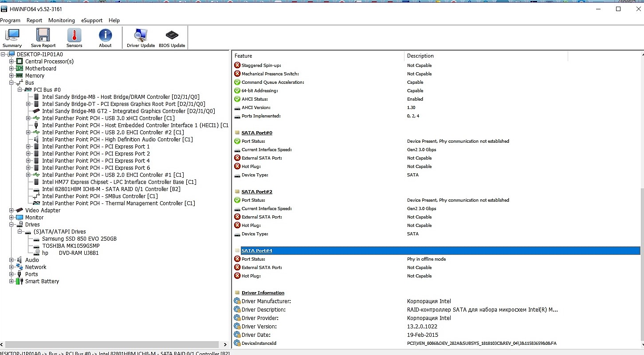Open the Monitoring menu
Screen dimensions: 644x355
62,20
